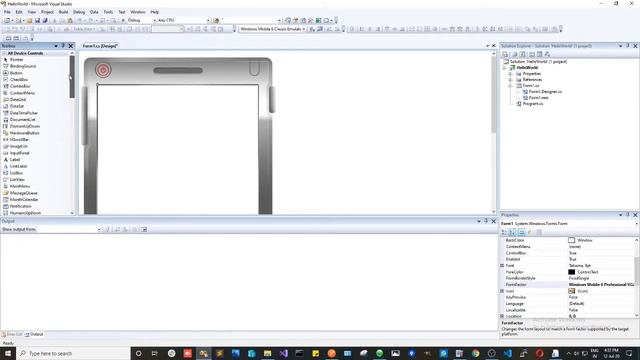Expand the Font property in the Properties grid
The width and height of the screenshot is (640, 360).
tap(502, 266)
